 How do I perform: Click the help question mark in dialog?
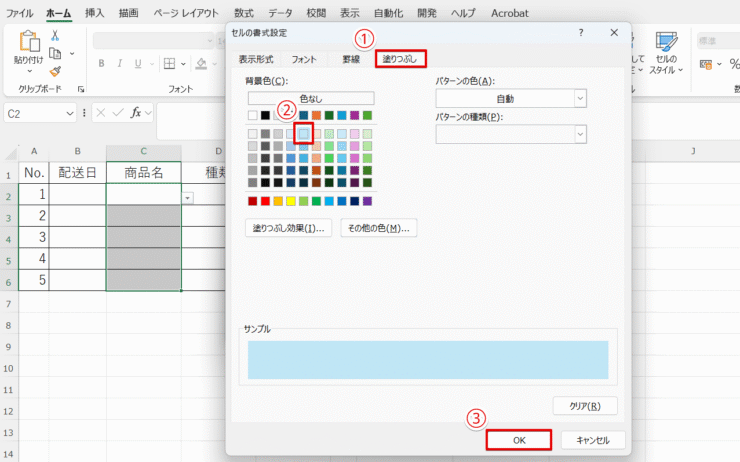click(581, 33)
